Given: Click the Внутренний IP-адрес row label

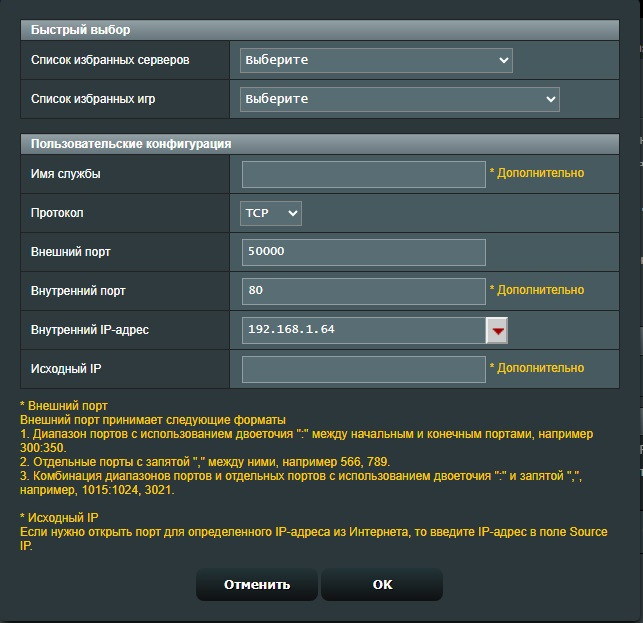Looking at the screenshot, I should click(90, 330).
